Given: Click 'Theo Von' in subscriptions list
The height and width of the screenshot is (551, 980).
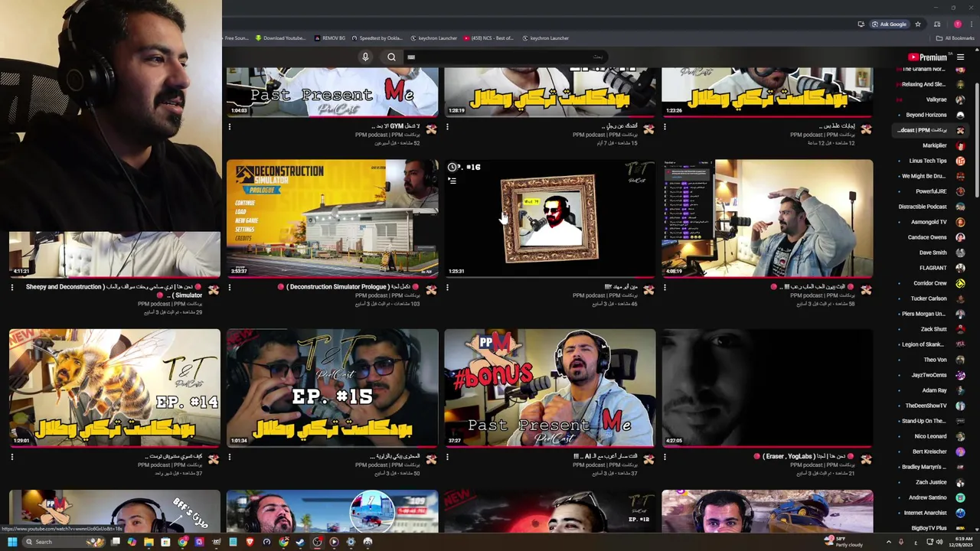Looking at the screenshot, I should click(935, 360).
